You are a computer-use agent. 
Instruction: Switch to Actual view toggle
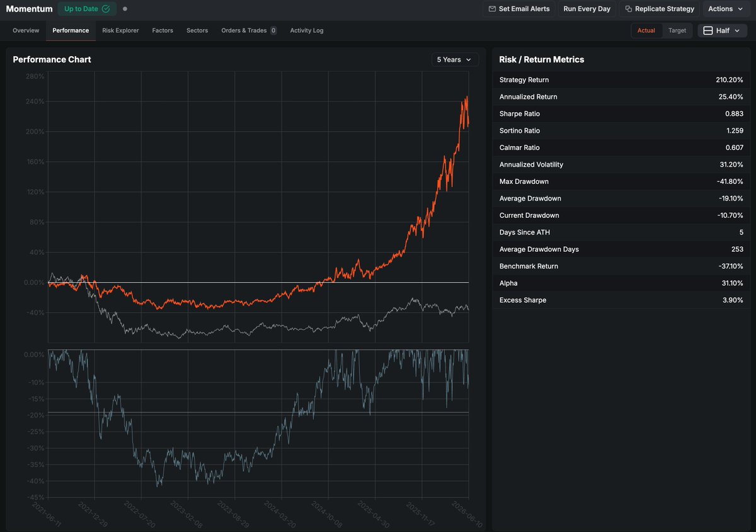click(x=646, y=30)
